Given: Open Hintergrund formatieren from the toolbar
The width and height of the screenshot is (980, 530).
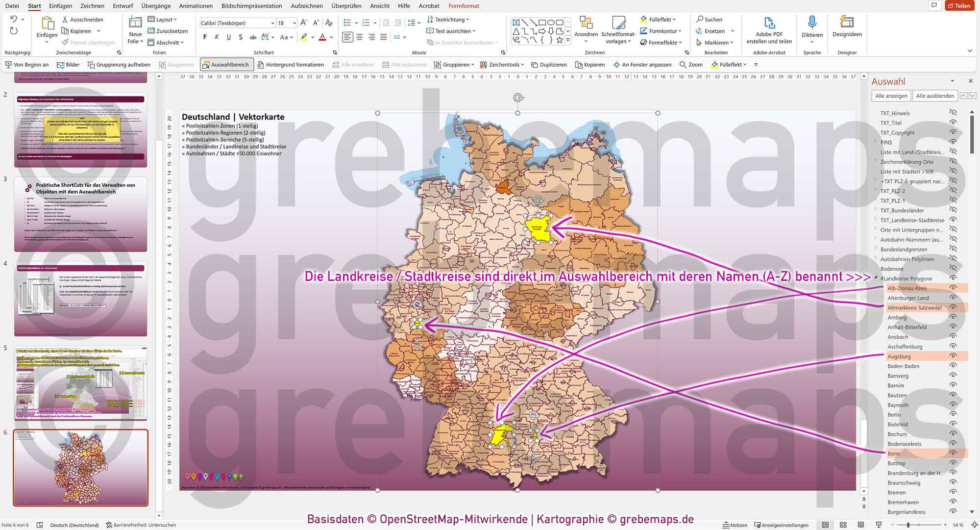Looking at the screenshot, I should point(291,64).
